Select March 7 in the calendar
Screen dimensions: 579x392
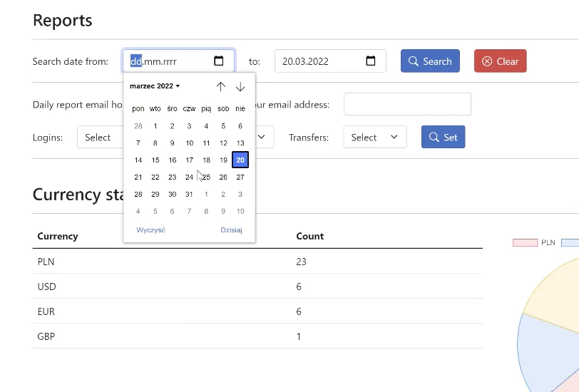pyautogui.click(x=138, y=143)
